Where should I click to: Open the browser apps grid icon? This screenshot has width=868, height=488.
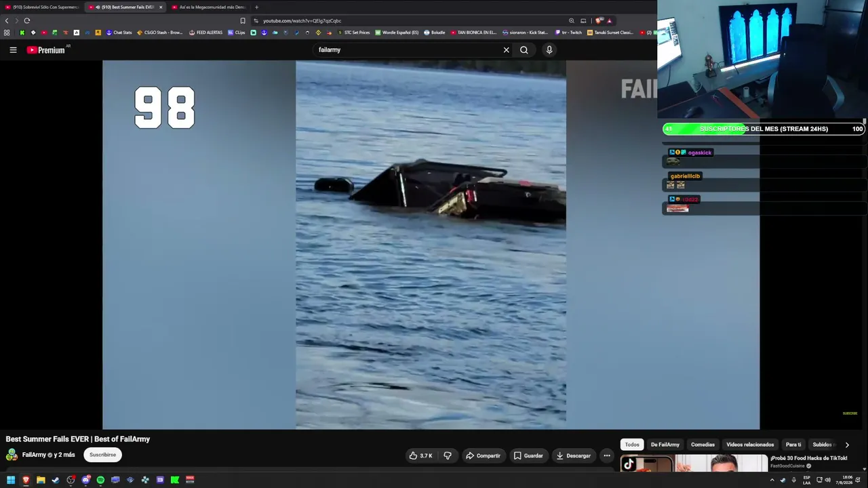(x=7, y=33)
